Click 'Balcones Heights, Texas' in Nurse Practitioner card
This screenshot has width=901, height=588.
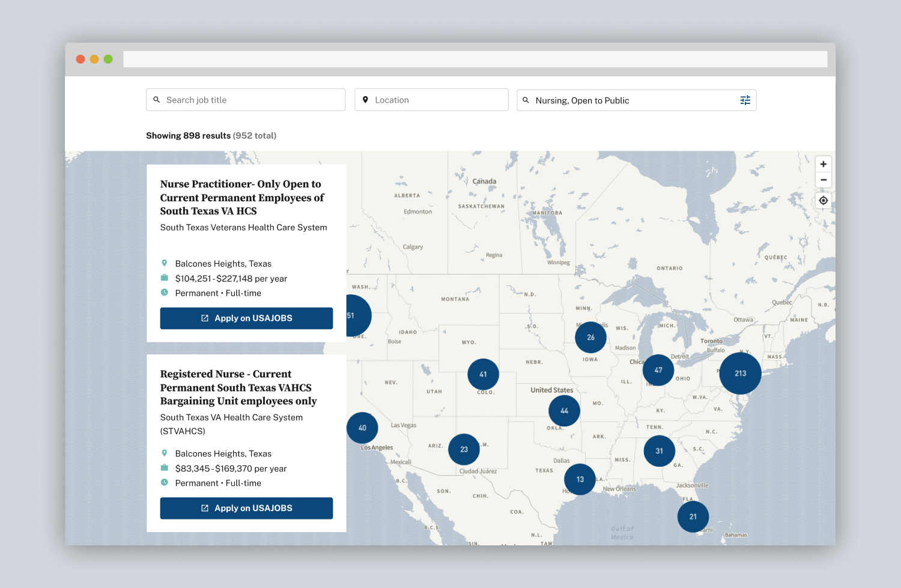click(223, 264)
